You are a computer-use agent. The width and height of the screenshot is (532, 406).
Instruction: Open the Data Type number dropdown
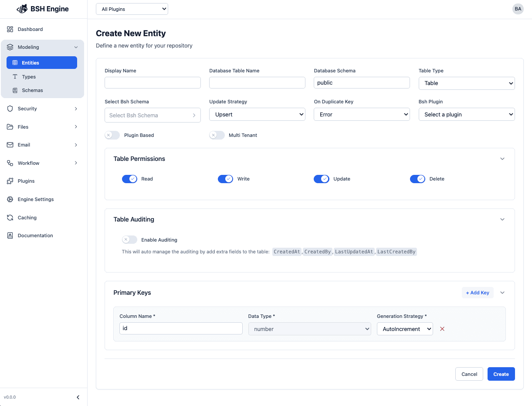309,329
